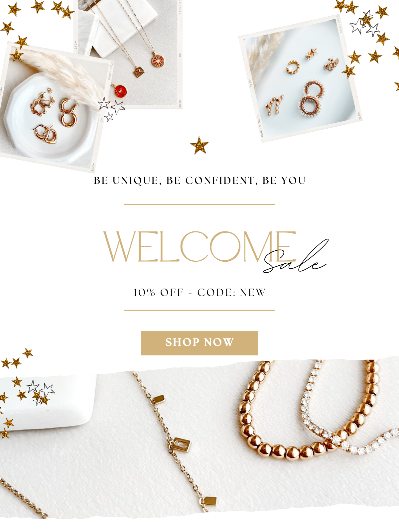This screenshot has width=399, height=532.
Task: Click the BE UNIQUE, BE CONFIDENT, BE YOU tagline
Action: coord(199,181)
